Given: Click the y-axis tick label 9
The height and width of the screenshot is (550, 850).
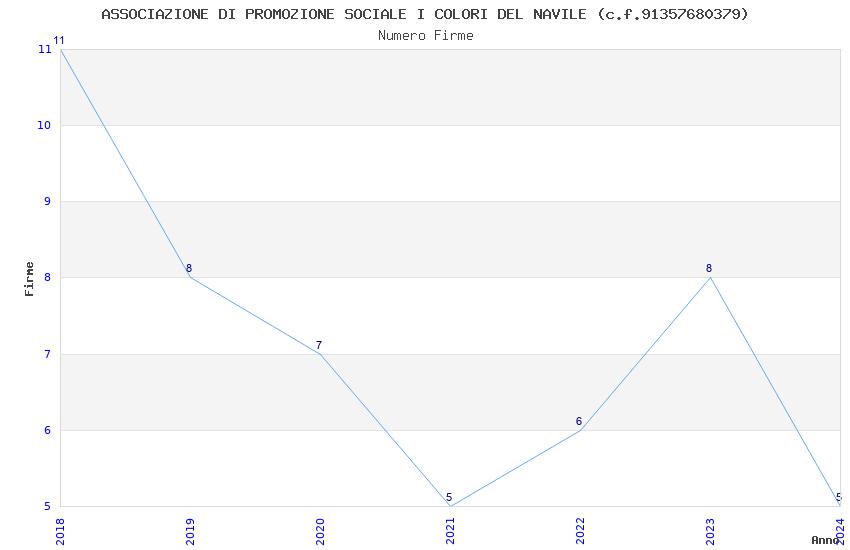Looking at the screenshot, I should (48, 201).
